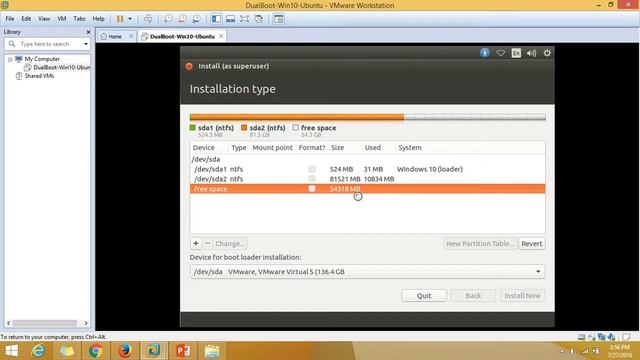Select the /dev/sda1 ntfs partition row
Image resolution: width=640 pixels, height=360 pixels.
pyautogui.click(x=367, y=169)
